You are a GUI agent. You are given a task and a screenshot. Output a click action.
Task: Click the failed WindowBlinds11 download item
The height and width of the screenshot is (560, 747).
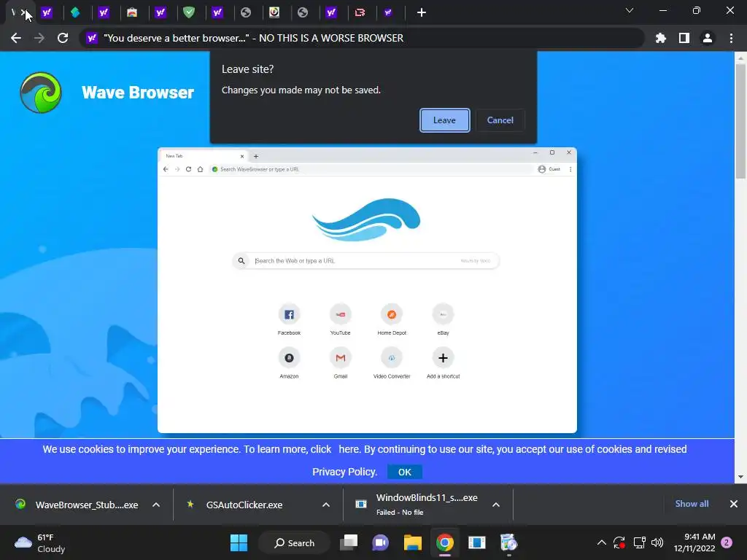click(x=417, y=505)
